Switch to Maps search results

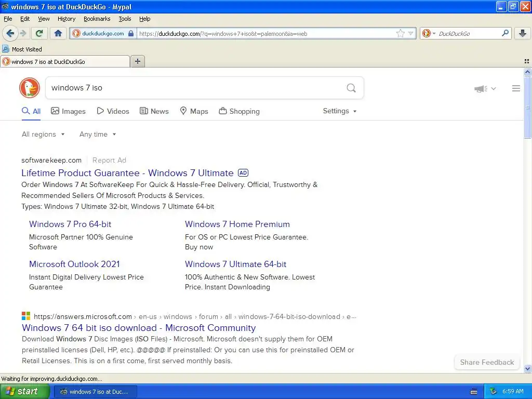(194, 111)
